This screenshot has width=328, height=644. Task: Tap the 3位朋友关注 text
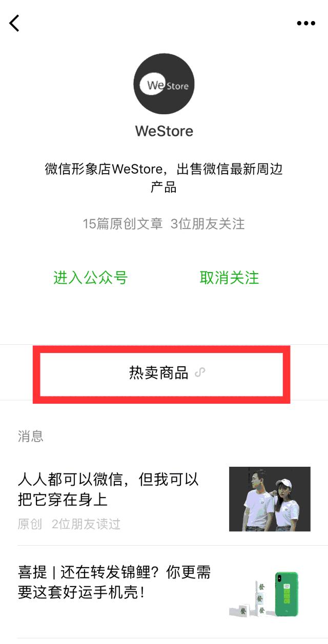(208, 224)
